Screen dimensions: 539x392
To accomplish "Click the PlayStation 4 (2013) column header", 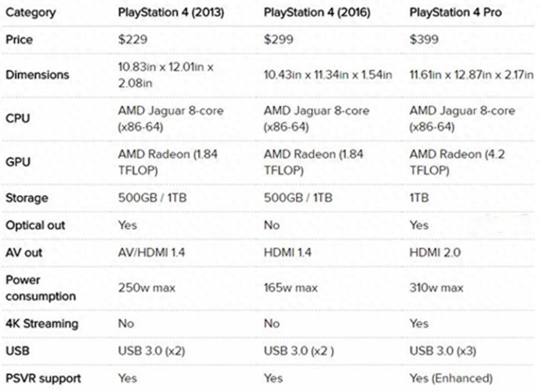I will pos(171,13).
